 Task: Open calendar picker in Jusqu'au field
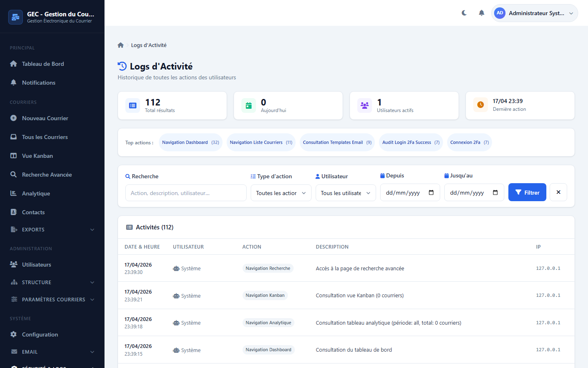point(495,193)
